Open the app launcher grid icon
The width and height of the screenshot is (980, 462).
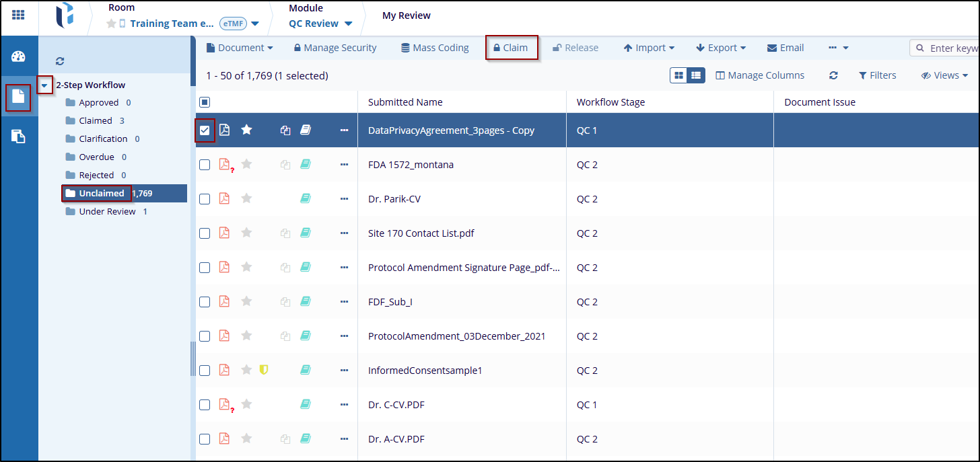[x=18, y=15]
